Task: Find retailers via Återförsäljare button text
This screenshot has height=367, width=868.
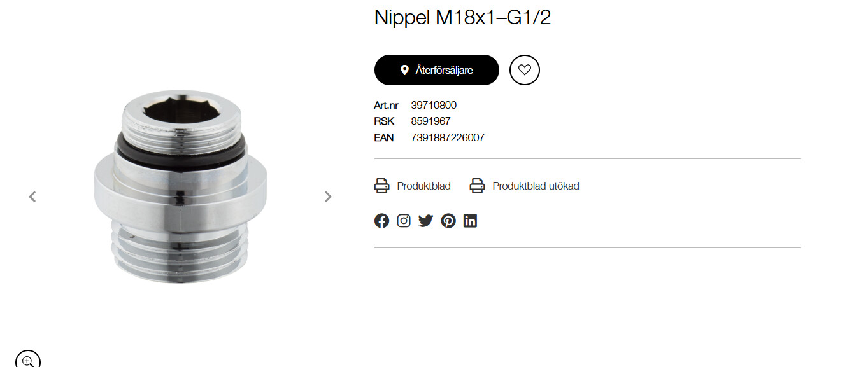Action: point(445,70)
